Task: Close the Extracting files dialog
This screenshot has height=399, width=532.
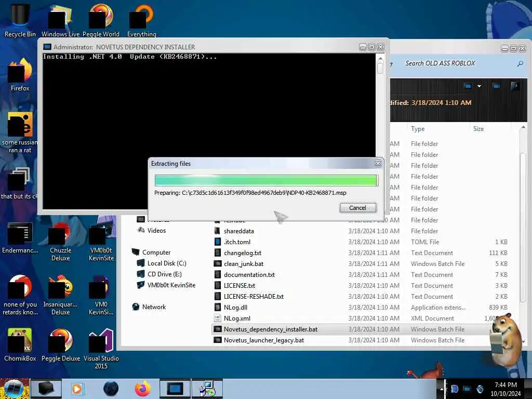Action: coord(378,164)
